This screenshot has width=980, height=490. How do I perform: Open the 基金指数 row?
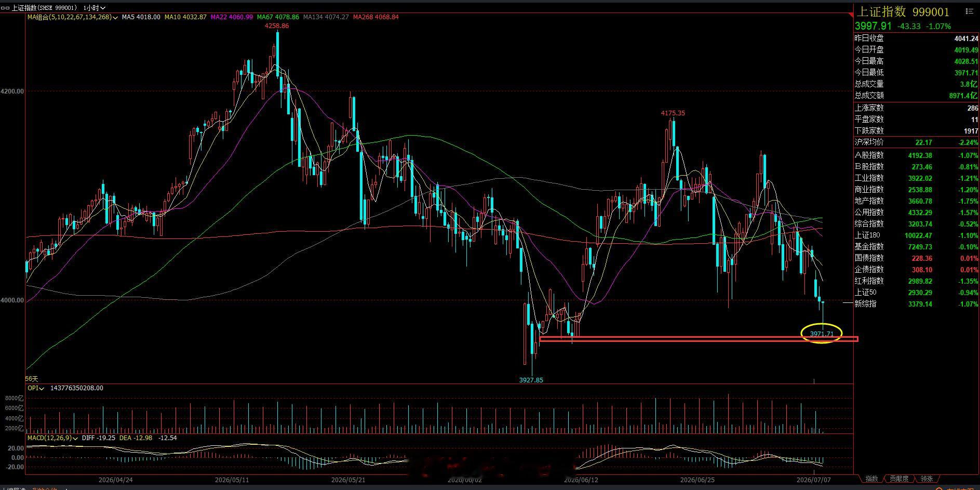pos(917,247)
